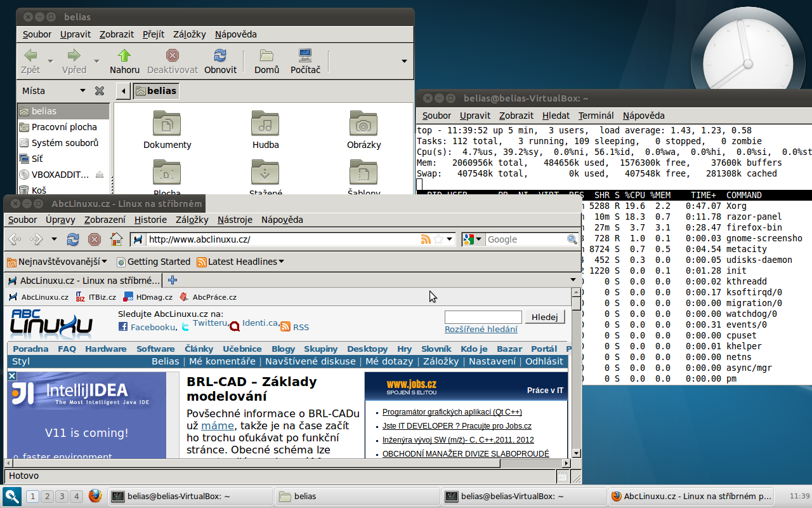Image resolution: width=812 pixels, height=508 pixels.
Task: Open Rozšířené hledání link
Action: click(x=481, y=329)
